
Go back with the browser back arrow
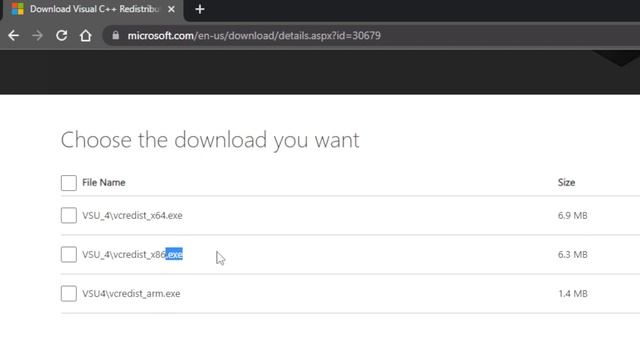(x=13, y=36)
